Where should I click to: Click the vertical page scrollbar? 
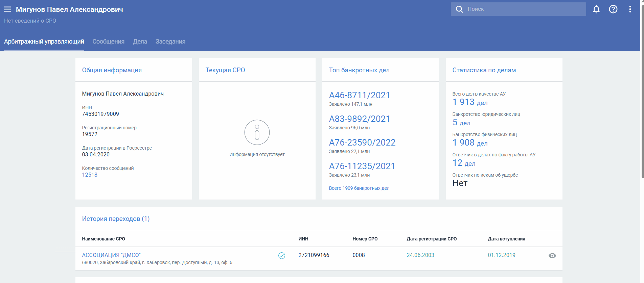tap(642, 91)
